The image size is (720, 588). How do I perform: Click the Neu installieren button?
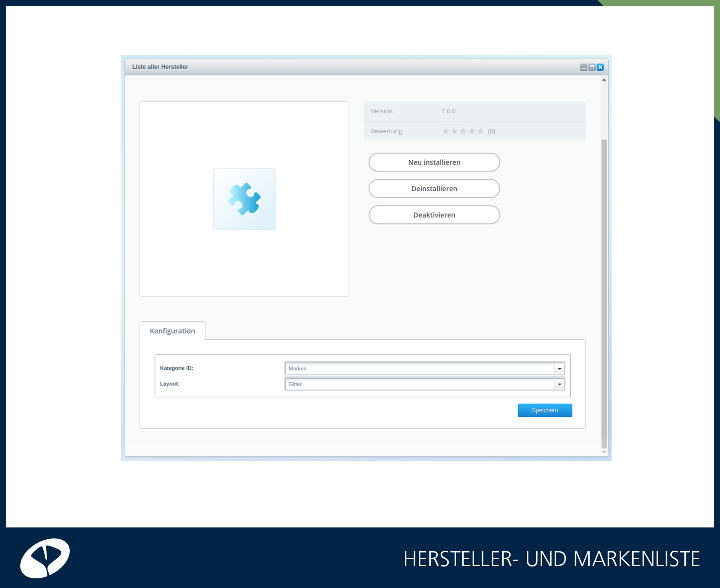(x=434, y=162)
